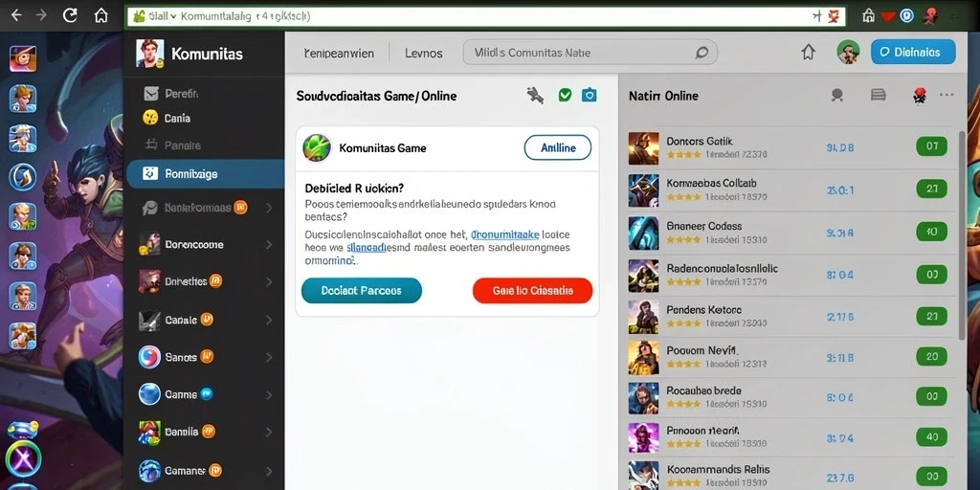
Task: Toggle the green 07 badge for Donters Gatik
Action: 932,146
